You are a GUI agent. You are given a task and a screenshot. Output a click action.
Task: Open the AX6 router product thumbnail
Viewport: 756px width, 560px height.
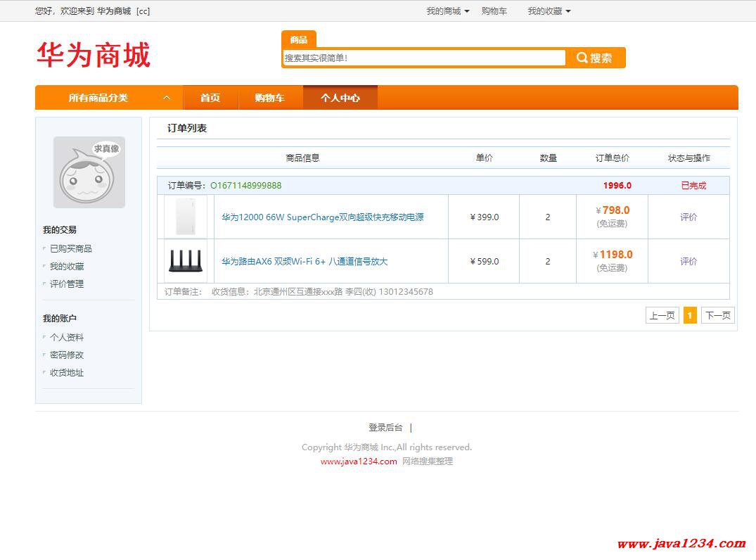pyautogui.click(x=186, y=261)
